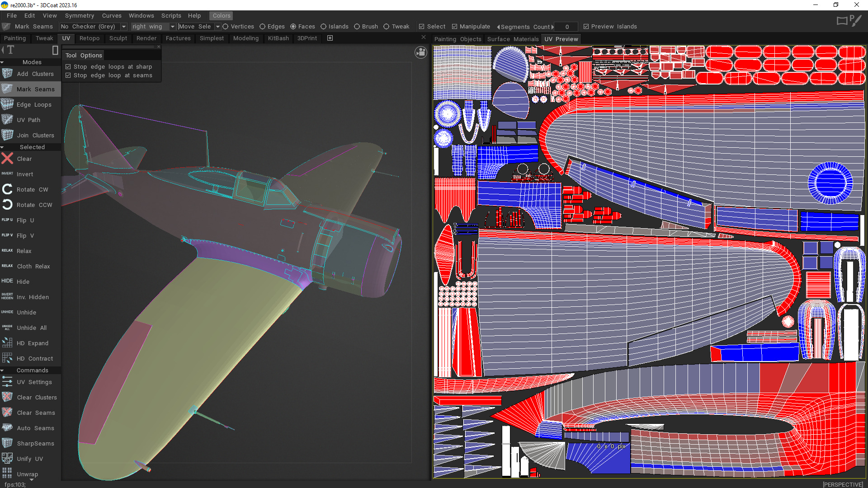Click the Auto Seams icon
The image size is (868, 488).
coord(7,428)
